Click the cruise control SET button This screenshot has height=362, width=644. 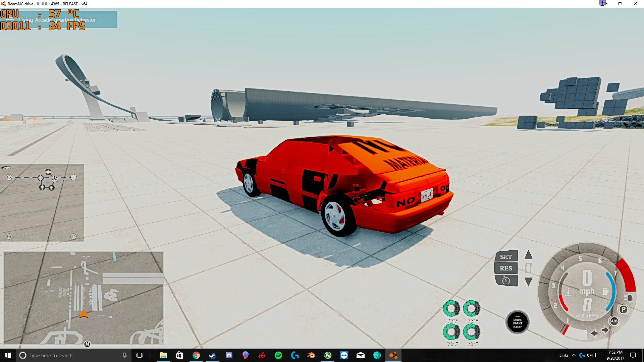(x=506, y=257)
